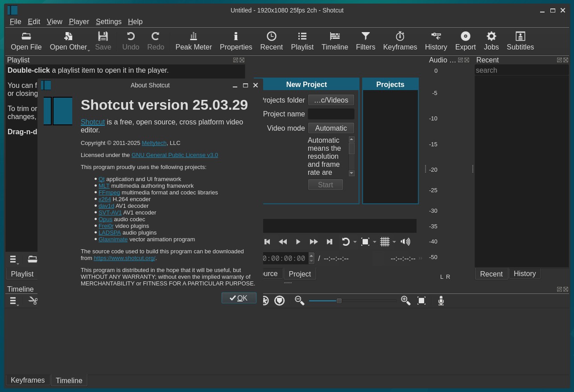Show the Properties panel
This screenshot has width=574, height=392.
pyautogui.click(x=236, y=41)
